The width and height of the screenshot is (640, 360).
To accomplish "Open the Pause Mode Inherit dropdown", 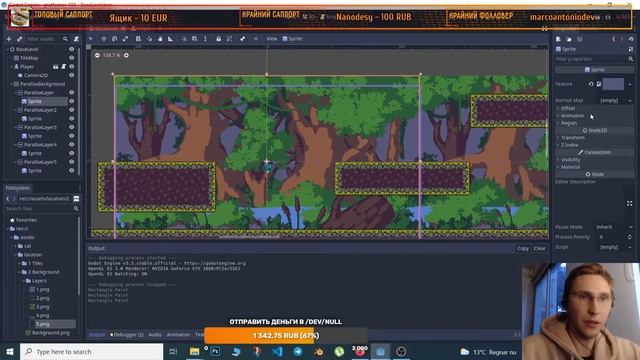I will (x=614, y=227).
